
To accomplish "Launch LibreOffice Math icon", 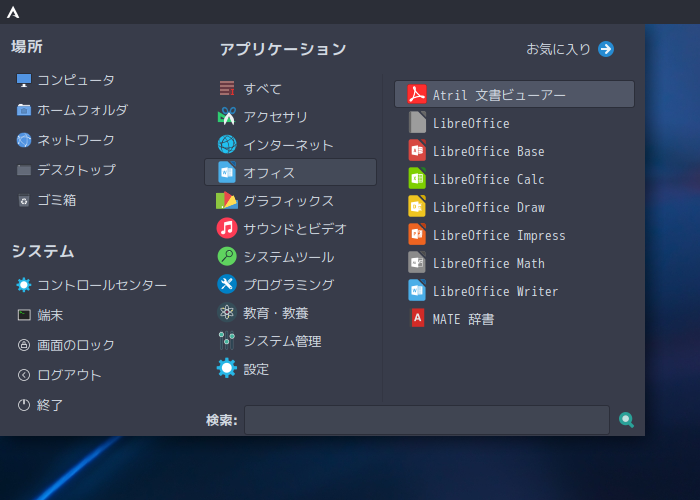I will 417,262.
